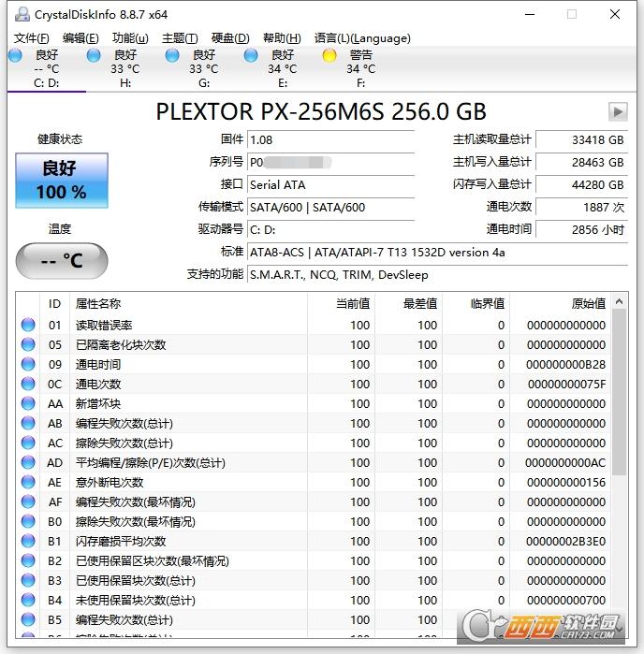Click status orb of row AF 编程失败次数(最坏情况)
This screenshot has width=644, height=654.
click(28, 501)
